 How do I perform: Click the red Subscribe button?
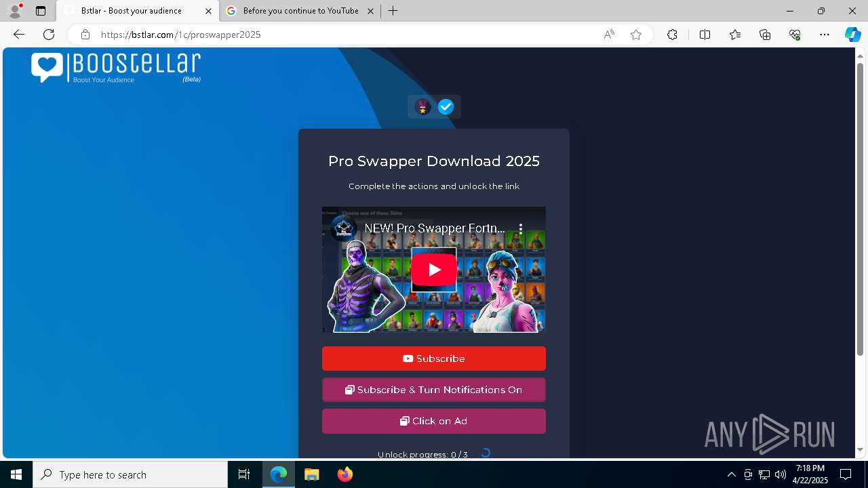(x=434, y=359)
